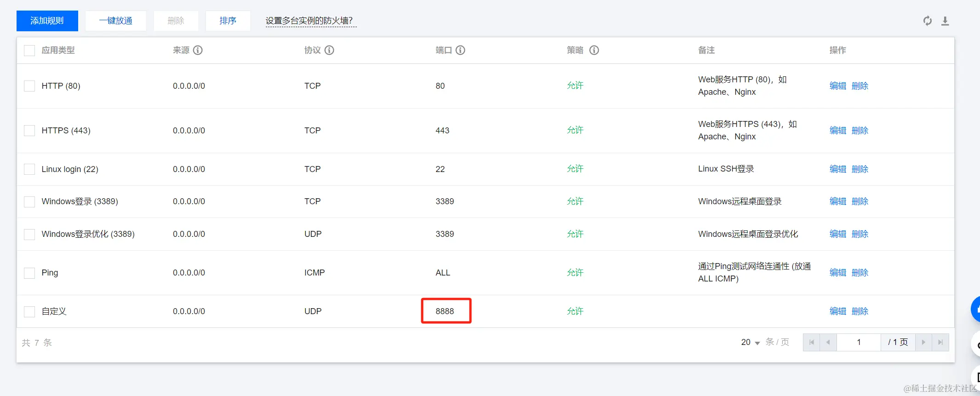The image size is (980, 396).
Task: Click 编辑 for the HTTPS (443) rule
Action: pos(838,131)
